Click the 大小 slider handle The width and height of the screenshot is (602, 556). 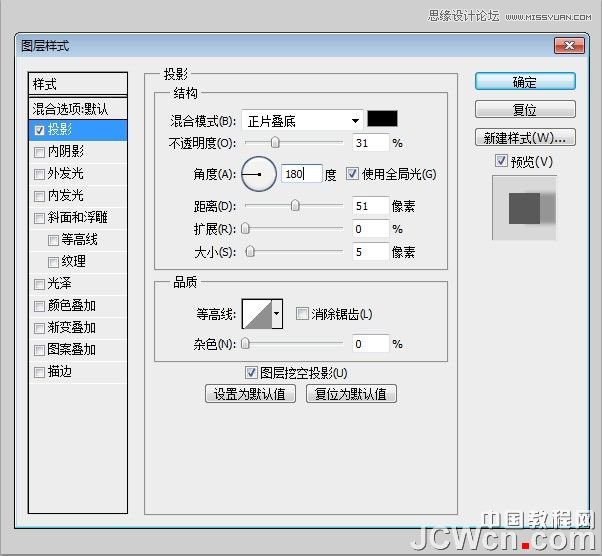tap(250, 252)
